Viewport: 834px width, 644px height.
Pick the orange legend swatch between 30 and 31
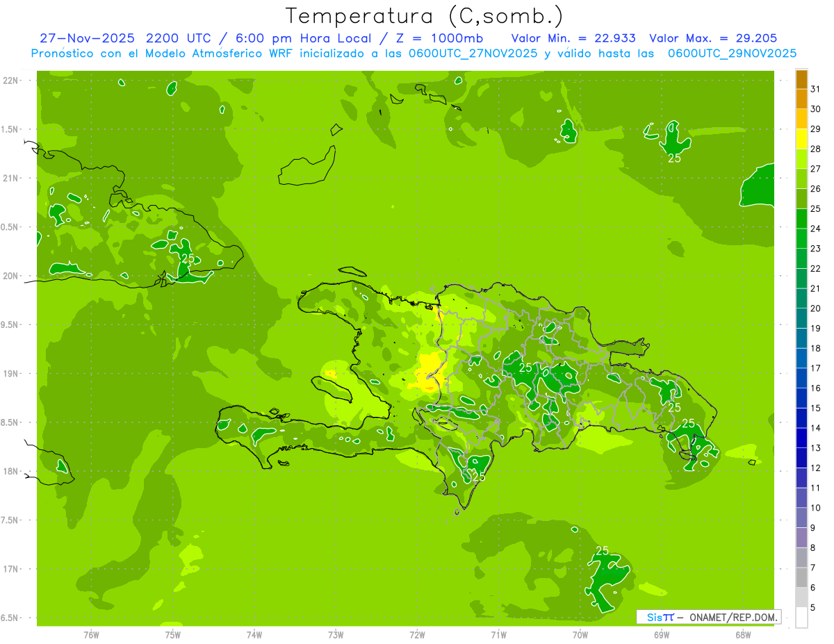click(801, 99)
